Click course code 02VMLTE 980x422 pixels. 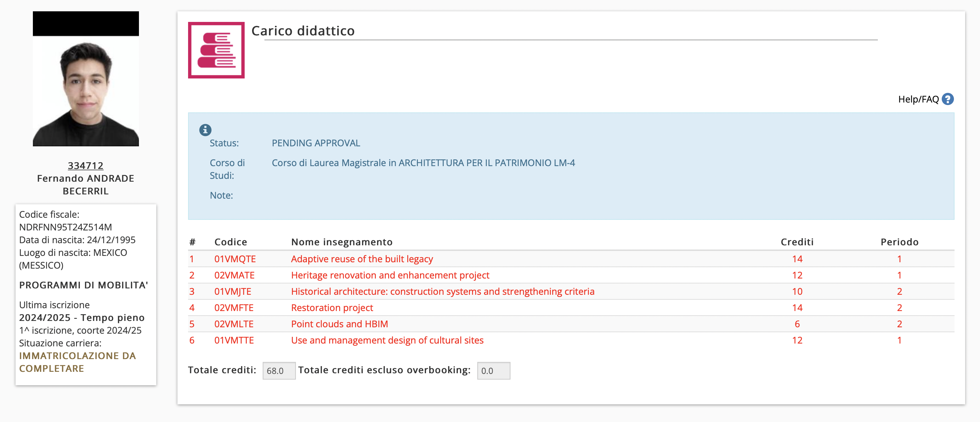(234, 324)
